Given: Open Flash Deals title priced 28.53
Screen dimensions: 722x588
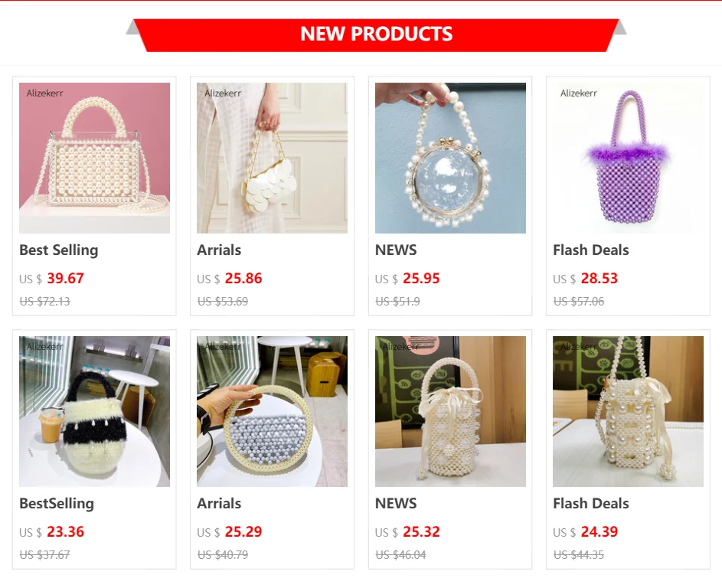Looking at the screenshot, I should pyautogui.click(x=591, y=250).
